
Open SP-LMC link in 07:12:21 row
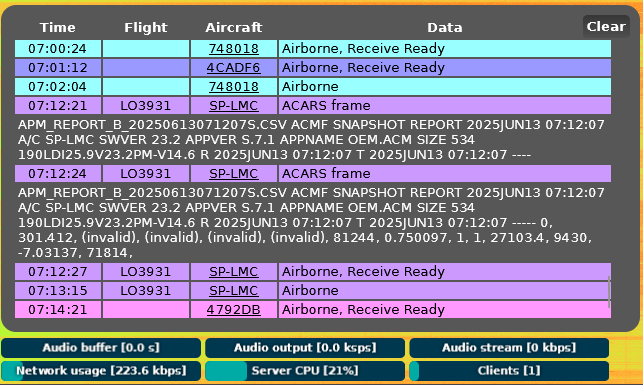(233, 106)
